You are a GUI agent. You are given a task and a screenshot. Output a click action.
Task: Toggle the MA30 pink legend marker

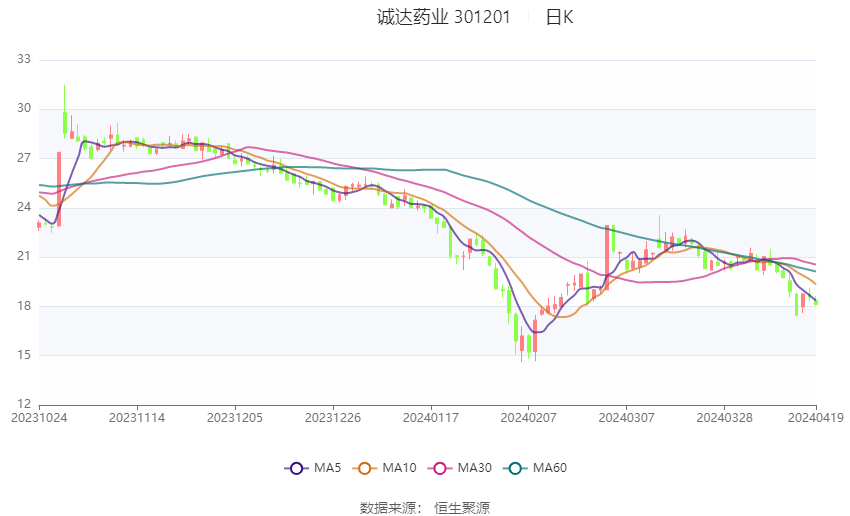(x=439, y=468)
